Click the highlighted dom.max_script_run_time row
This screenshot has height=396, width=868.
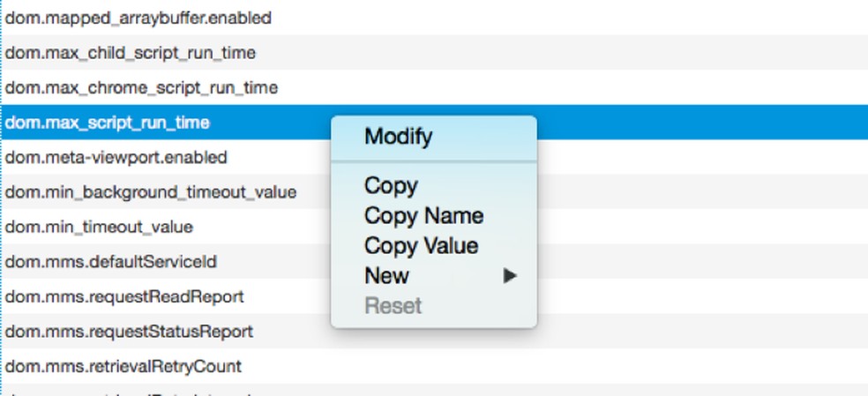pos(108,123)
